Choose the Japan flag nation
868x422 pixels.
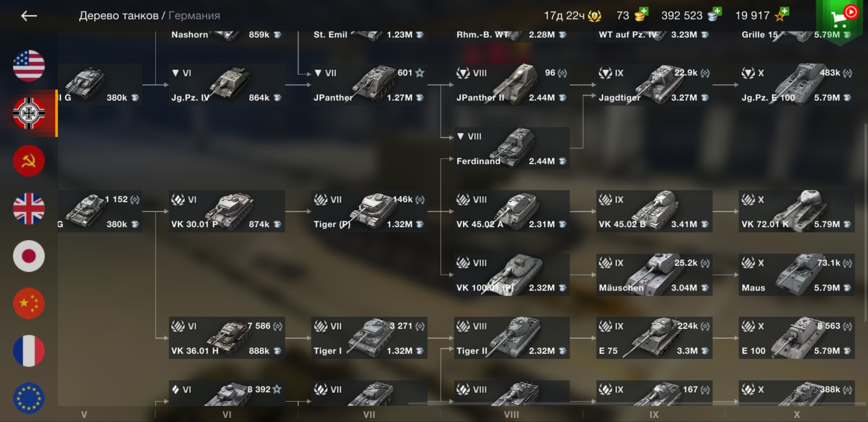(x=29, y=256)
